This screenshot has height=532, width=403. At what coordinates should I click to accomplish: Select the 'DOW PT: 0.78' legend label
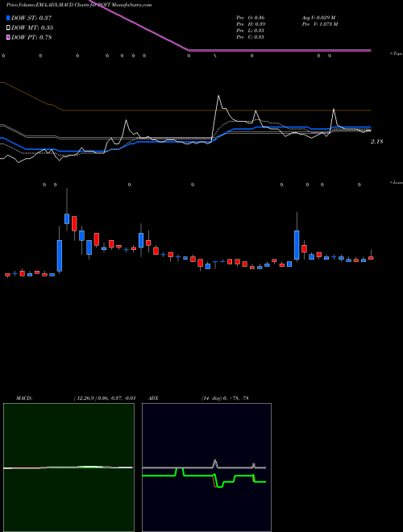[31, 37]
